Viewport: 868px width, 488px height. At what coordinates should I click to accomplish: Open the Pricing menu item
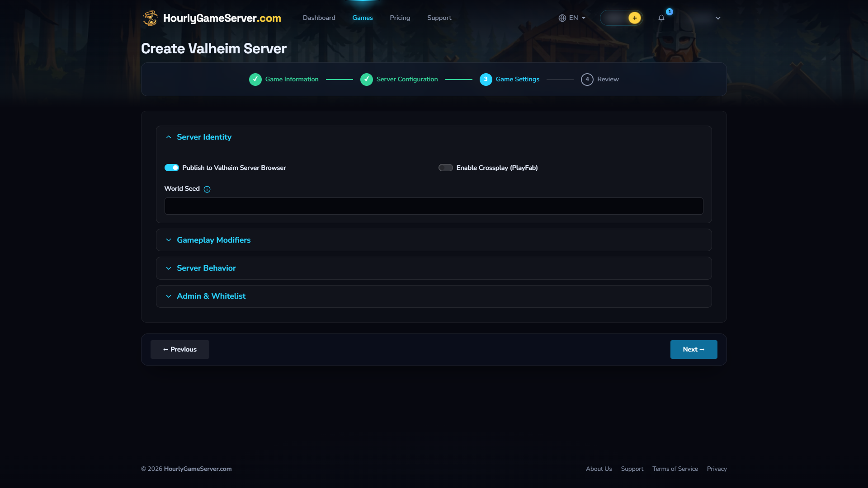(x=400, y=18)
